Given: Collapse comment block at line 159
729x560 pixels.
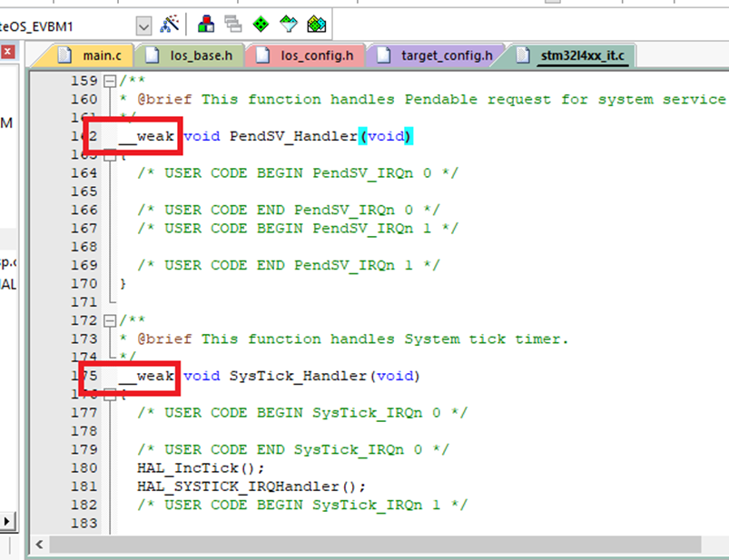Looking at the screenshot, I should (x=110, y=82).
